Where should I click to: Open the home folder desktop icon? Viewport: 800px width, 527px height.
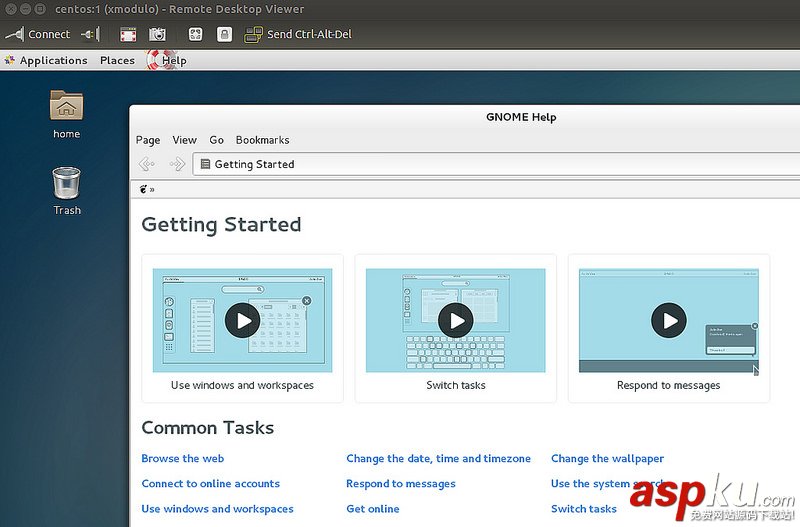[x=66, y=114]
